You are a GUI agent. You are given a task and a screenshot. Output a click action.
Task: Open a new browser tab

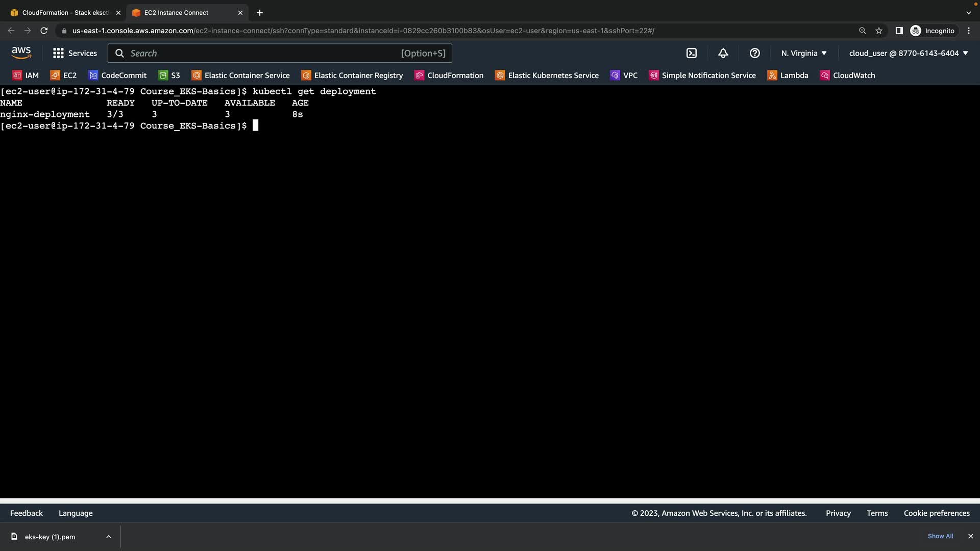260,13
